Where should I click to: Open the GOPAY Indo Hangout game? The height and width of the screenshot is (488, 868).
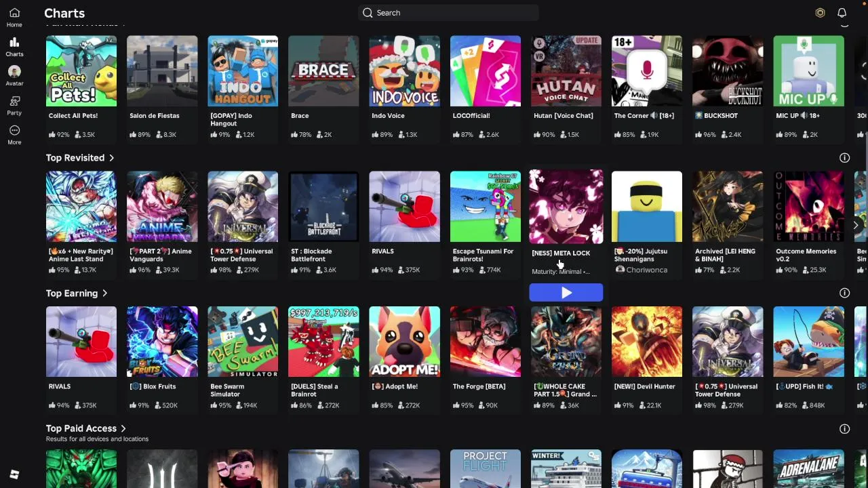tap(243, 71)
